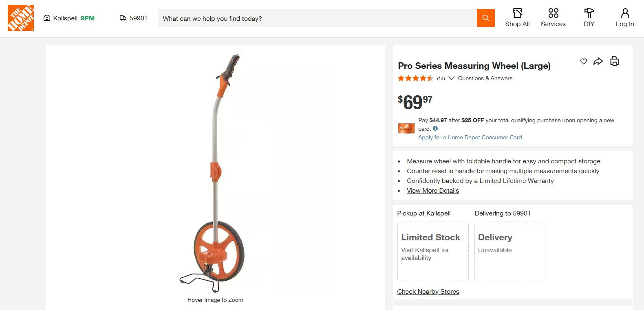Click the Pickup at Kalispell link

point(438,213)
